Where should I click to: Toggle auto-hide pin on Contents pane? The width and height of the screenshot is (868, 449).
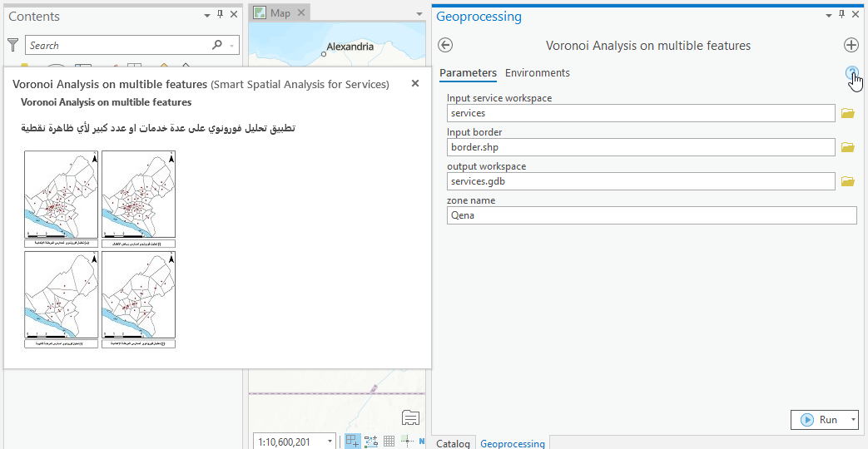point(221,15)
